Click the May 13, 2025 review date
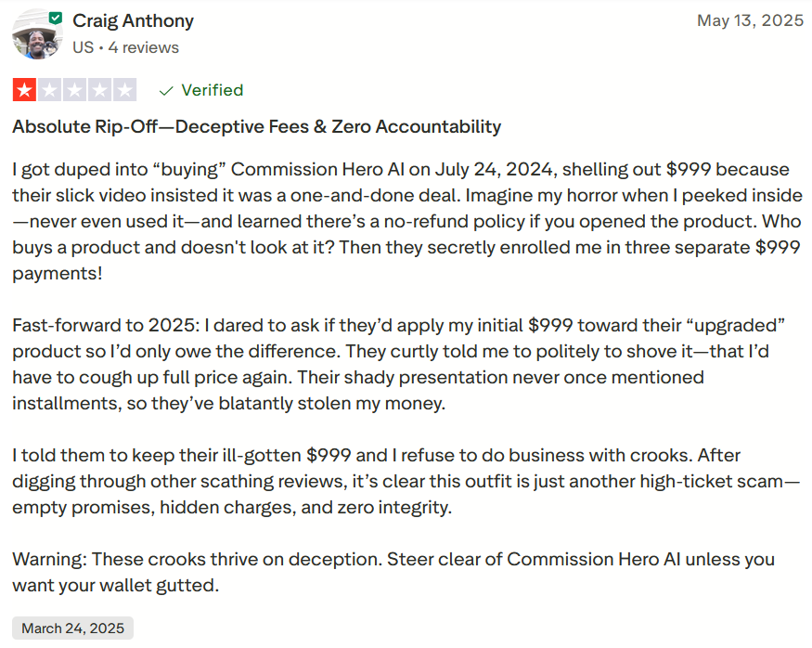This screenshot has width=812, height=648. (750, 20)
